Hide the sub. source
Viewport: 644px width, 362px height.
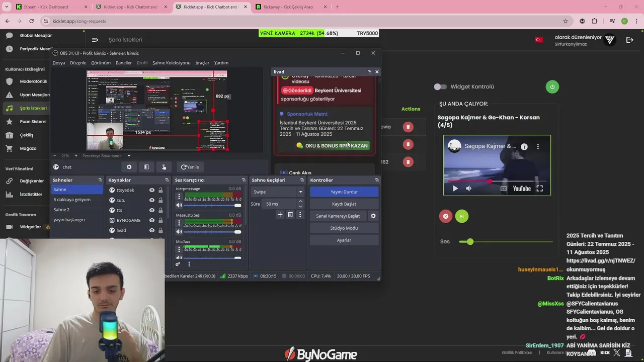point(151,200)
